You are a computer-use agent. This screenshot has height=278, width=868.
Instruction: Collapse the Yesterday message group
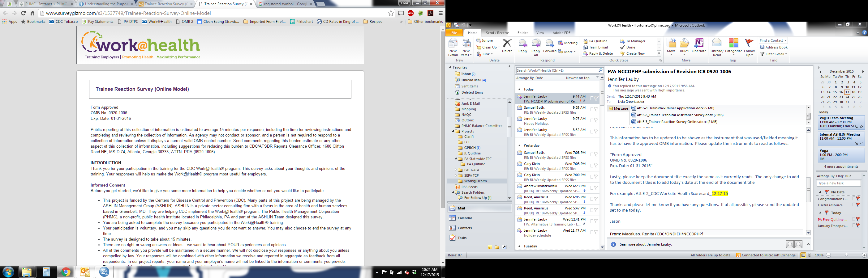point(520,145)
